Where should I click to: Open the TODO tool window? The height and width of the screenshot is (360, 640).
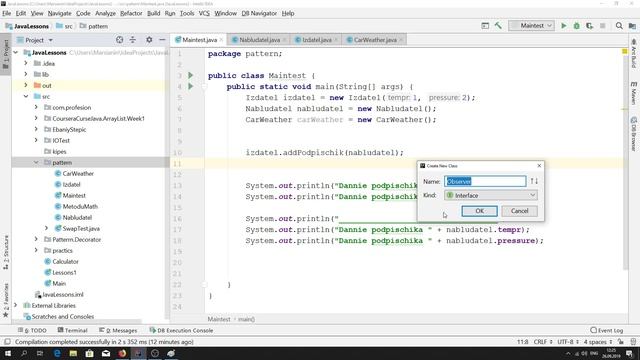pos(32,330)
